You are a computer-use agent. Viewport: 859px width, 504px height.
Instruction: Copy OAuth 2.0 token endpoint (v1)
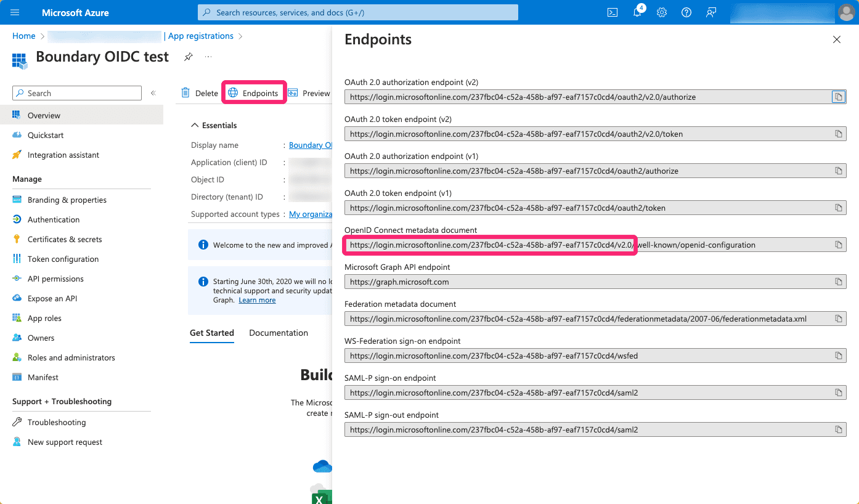pyautogui.click(x=838, y=208)
